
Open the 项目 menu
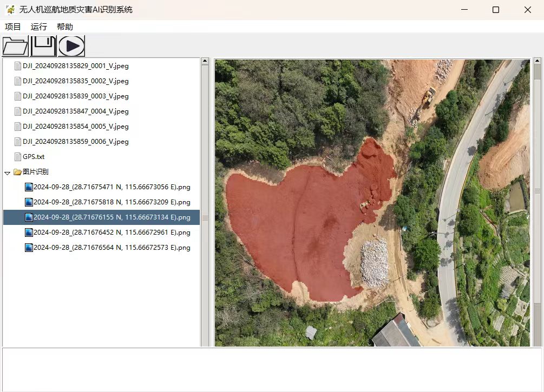coord(13,26)
